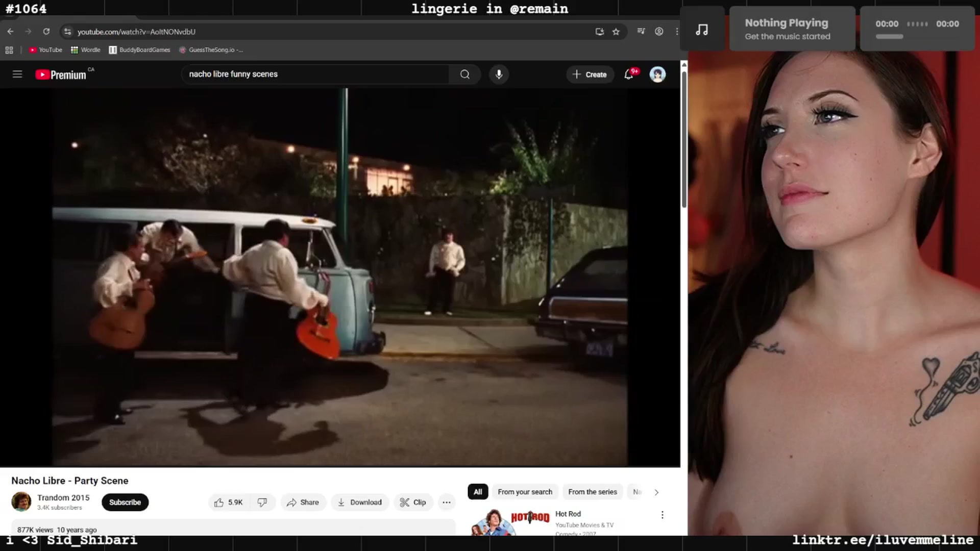Open the YouTube account avatar menu
Image resolution: width=980 pixels, height=551 pixels.
click(657, 74)
